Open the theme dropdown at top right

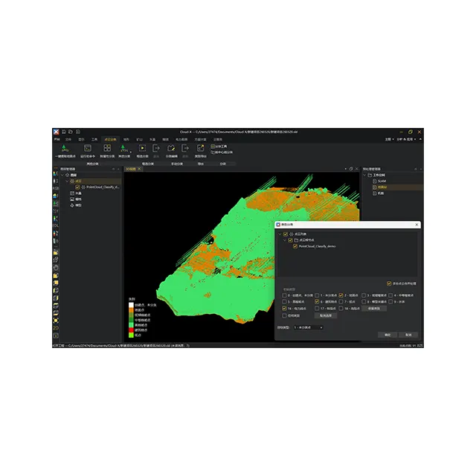coord(390,139)
